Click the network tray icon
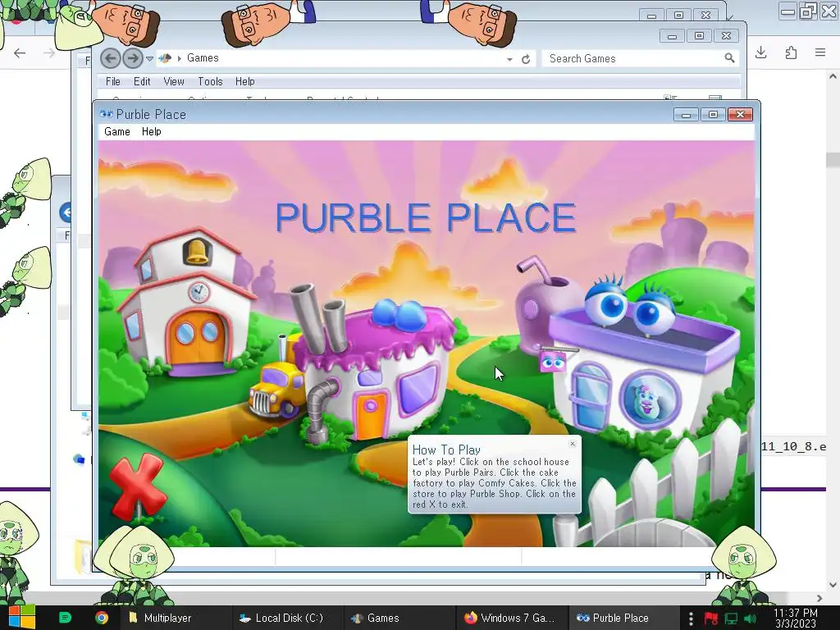This screenshot has height=630, width=840. [x=731, y=619]
